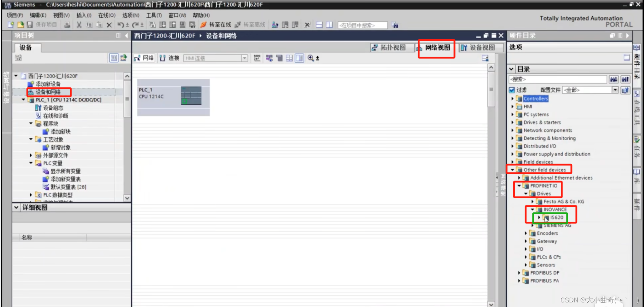Expand the Distributed I/O folder

[x=512, y=146]
